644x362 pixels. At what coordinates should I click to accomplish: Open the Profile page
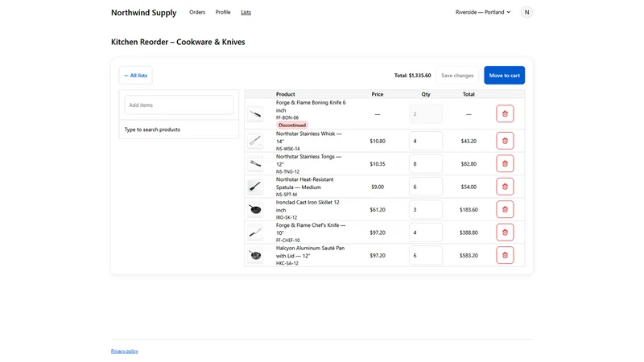click(223, 12)
